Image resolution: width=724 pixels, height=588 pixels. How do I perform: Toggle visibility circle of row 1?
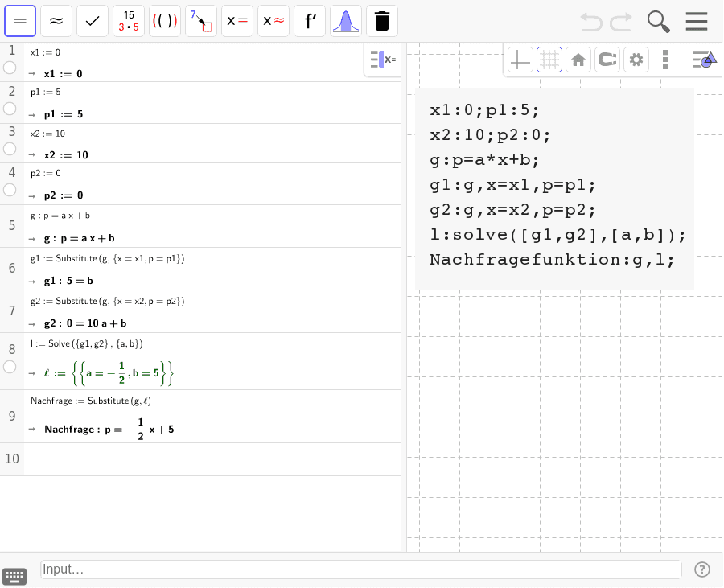[10, 68]
